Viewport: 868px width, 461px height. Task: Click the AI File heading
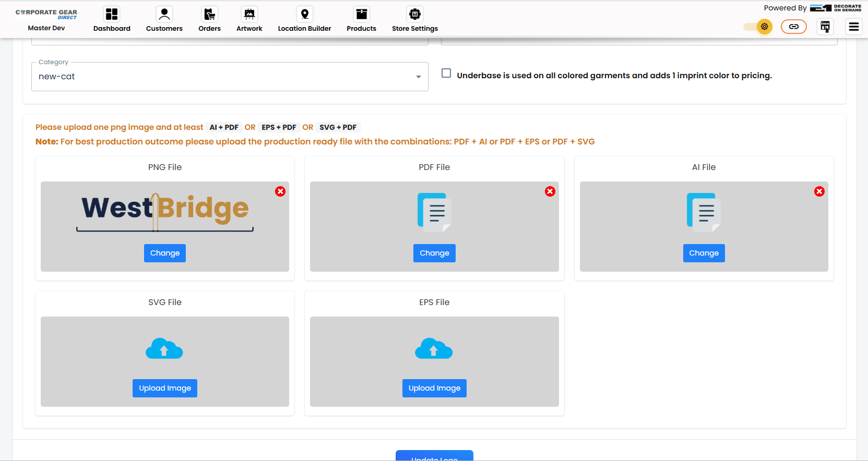pos(704,167)
